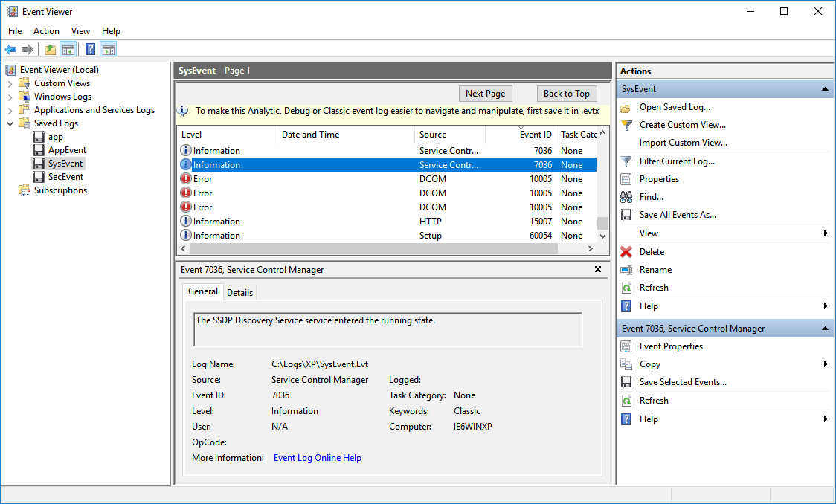The height and width of the screenshot is (504, 836).
Task: Click event list scroll down arrow
Action: 602,236
